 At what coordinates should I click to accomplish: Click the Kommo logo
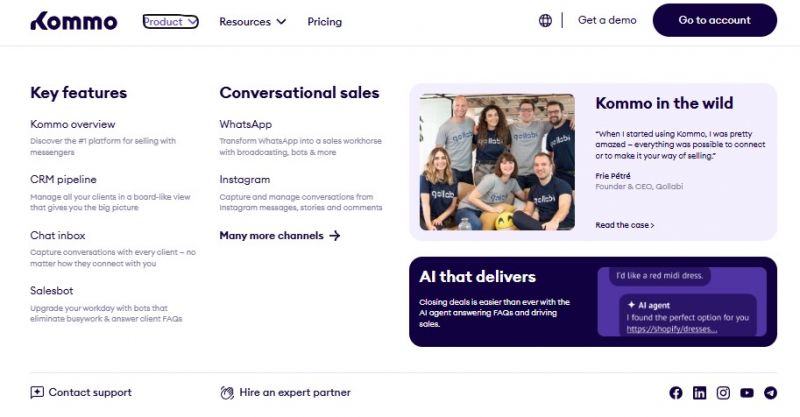point(74,21)
